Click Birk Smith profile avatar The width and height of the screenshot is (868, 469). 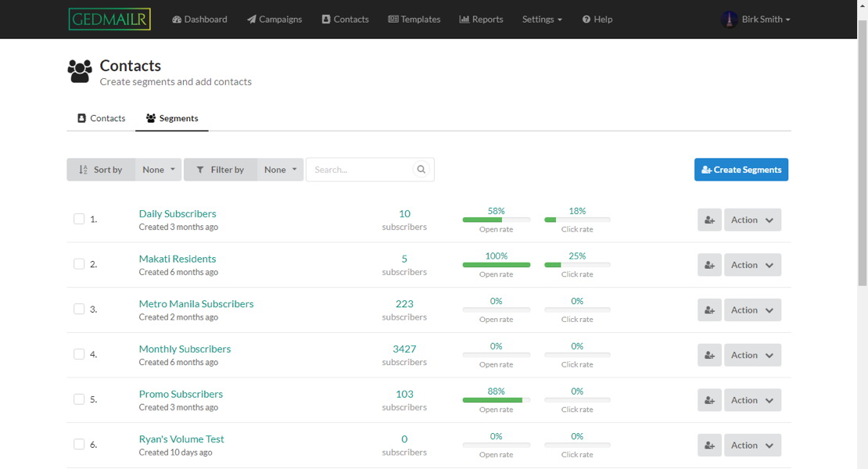pyautogui.click(x=729, y=20)
